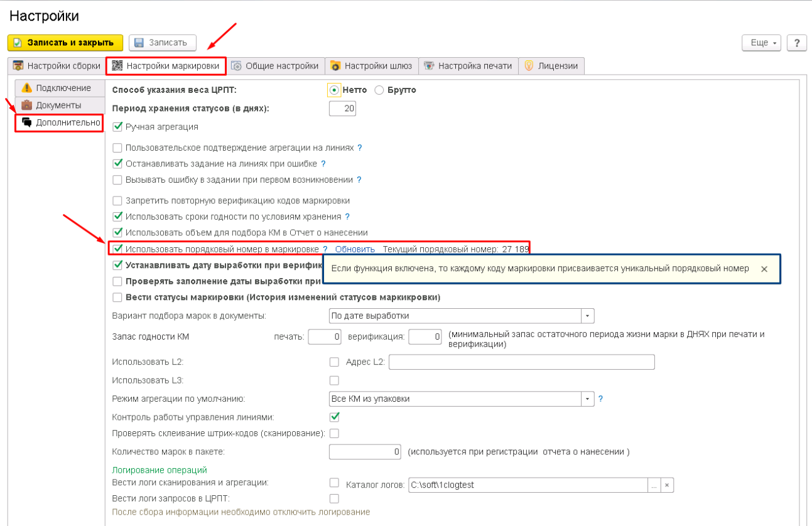Click the help question-mark button at top right
Viewport: 812px width, 526px height.
coord(797,43)
